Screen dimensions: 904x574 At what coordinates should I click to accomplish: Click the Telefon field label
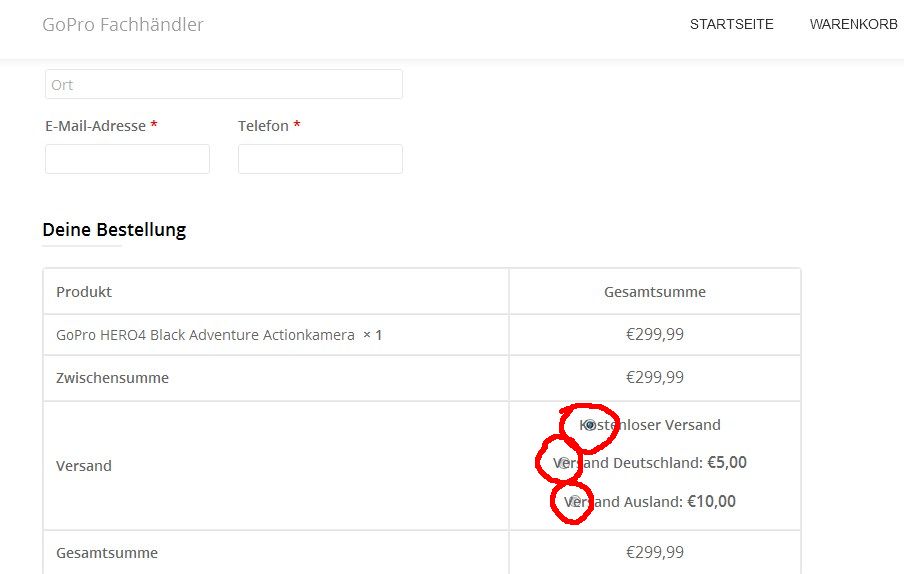pyautogui.click(x=263, y=126)
